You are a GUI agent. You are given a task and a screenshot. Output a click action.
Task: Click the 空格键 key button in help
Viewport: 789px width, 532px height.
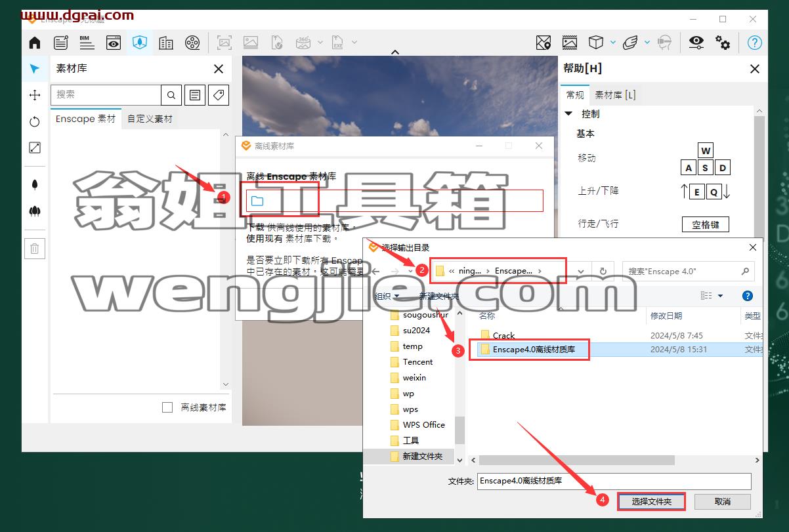(x=706, y=224)
